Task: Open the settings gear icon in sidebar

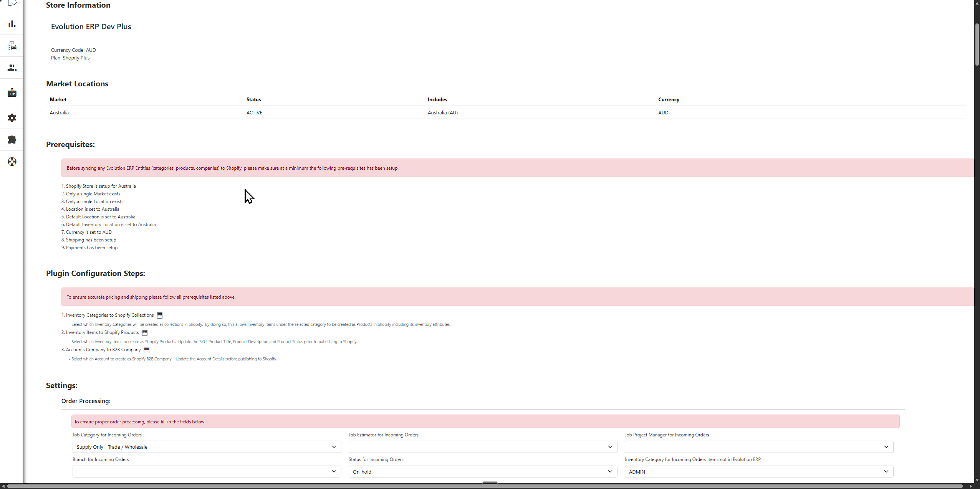Action: [12, 117]
